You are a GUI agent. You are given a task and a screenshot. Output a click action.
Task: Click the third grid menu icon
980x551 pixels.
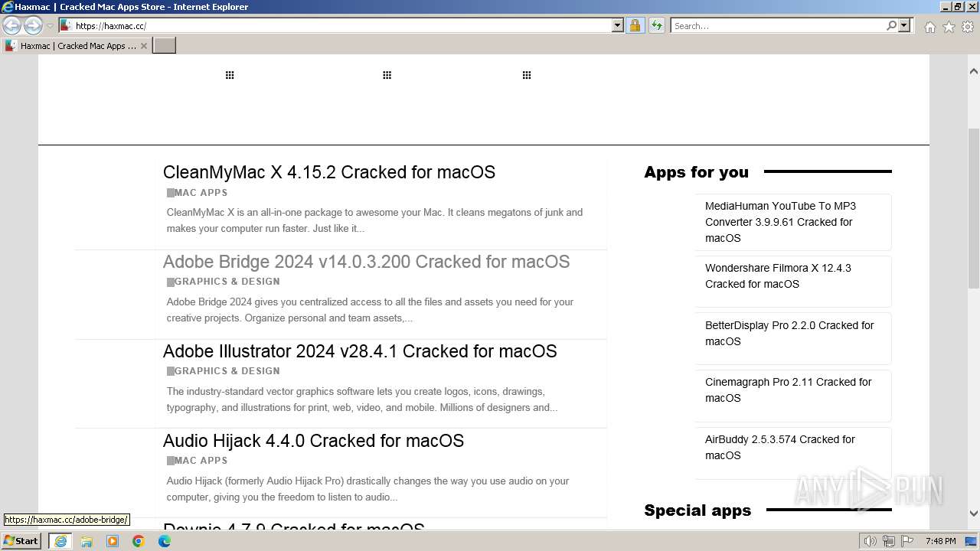pos(527,75)
